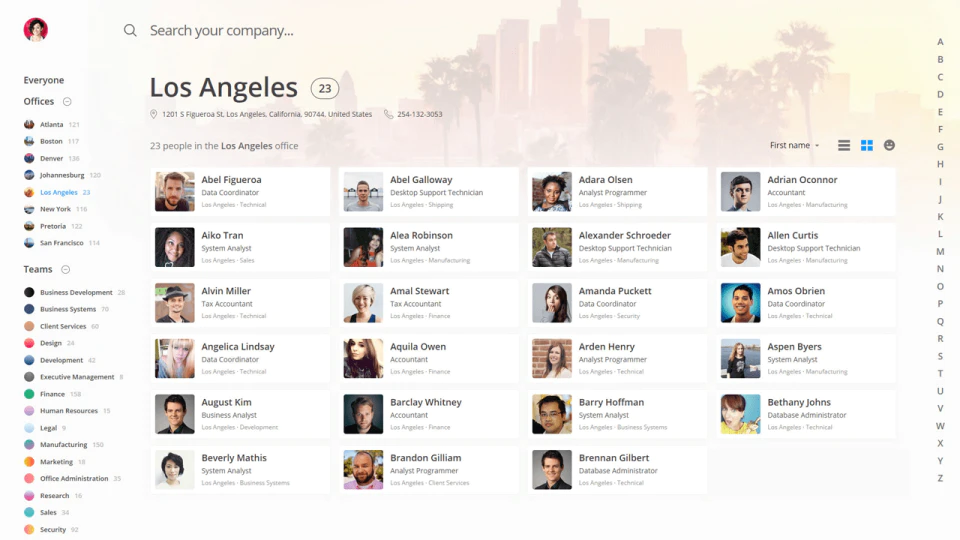The image size is (960, 540).
Task: Open Abel Figueroa's profile photo
Action: [x=174, y=192]
